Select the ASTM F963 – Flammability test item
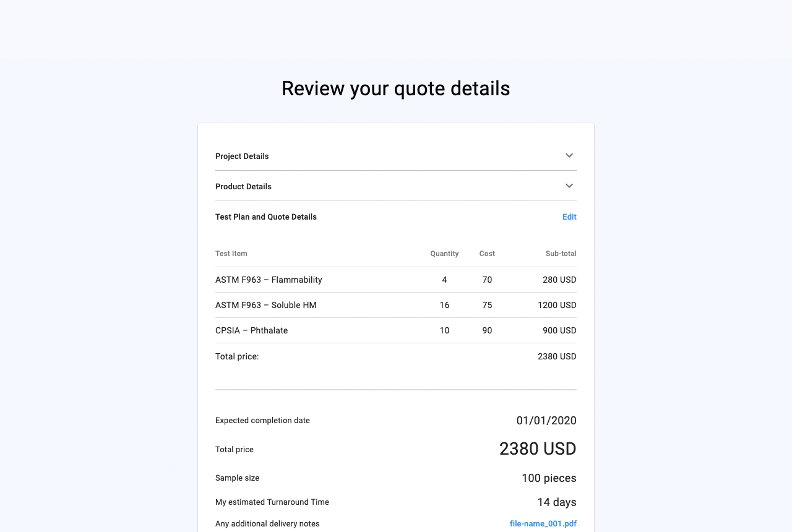Screen dimensions: 792x532 point(269,280)
